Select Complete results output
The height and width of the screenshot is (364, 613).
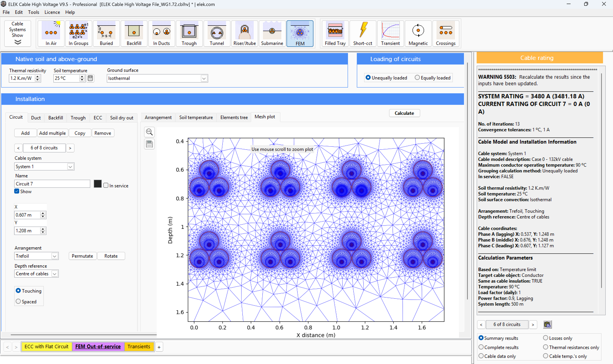click(x=498, y=347)
